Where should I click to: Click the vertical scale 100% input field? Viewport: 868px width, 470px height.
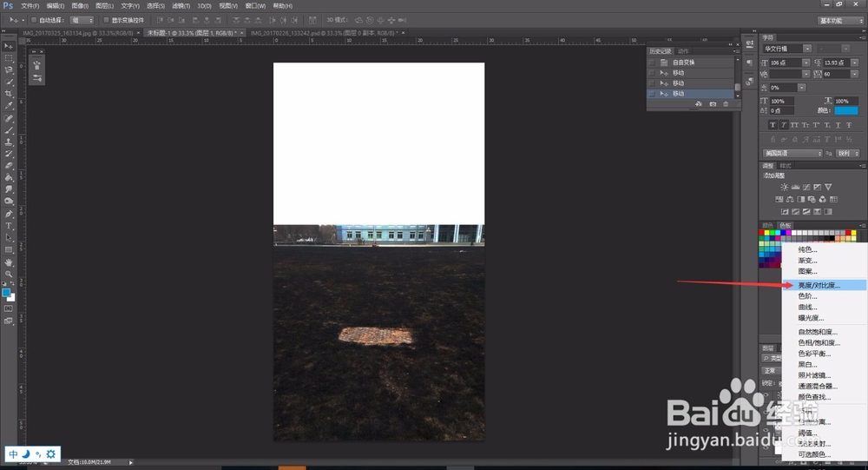[x=782, y=101]
